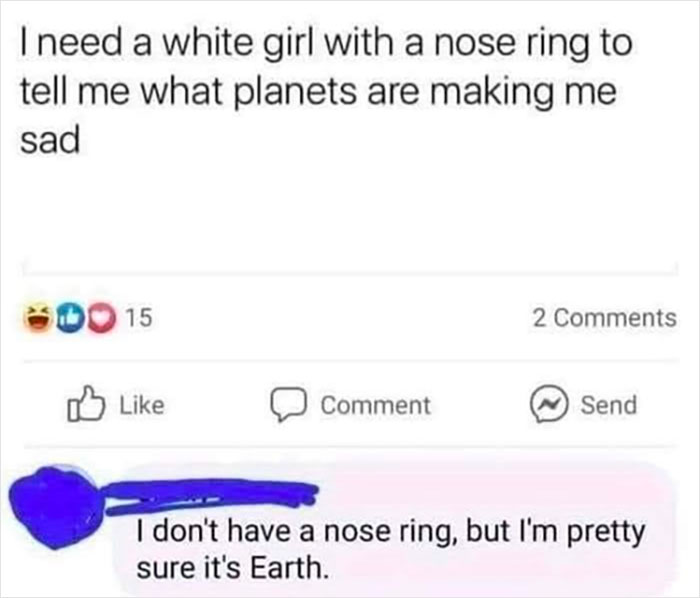
Task: Click the speech bubble Comment icon
Action: pos(288,405)
